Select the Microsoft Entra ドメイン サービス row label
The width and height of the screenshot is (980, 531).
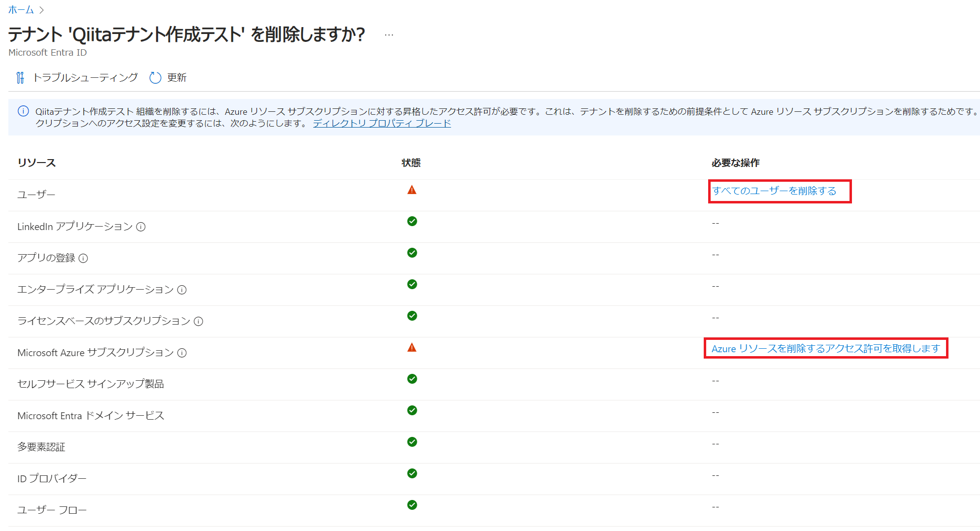91,415
